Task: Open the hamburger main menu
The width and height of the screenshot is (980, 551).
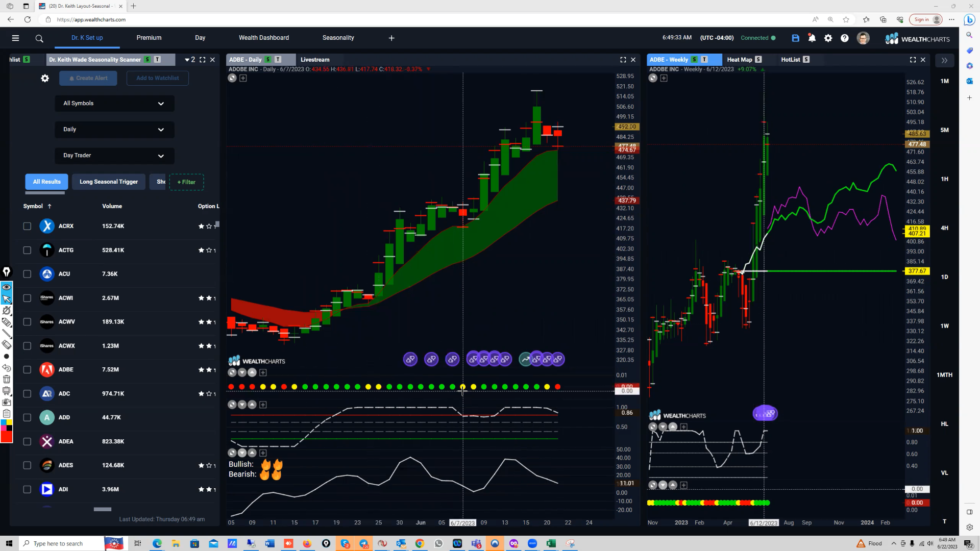Action: (15, 38)
